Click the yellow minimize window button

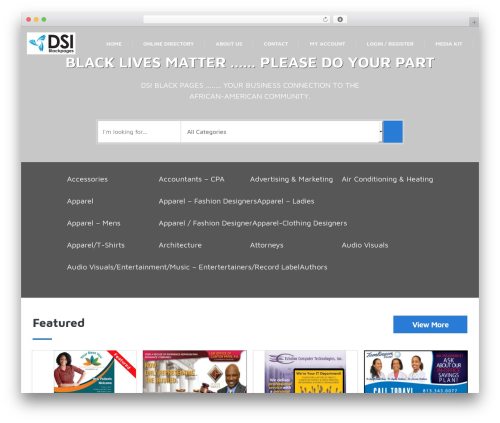click(x=36, y=20)
